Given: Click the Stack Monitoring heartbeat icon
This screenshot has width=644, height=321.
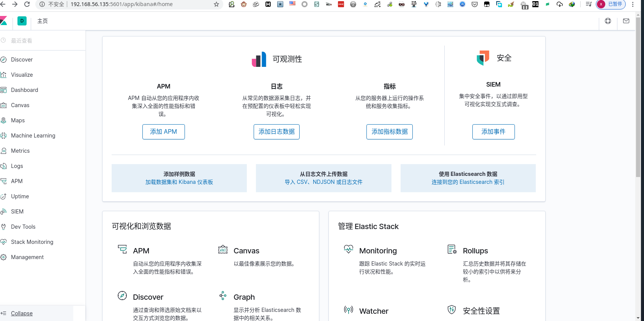Looking at the screenshot, I should click(3, 242).
